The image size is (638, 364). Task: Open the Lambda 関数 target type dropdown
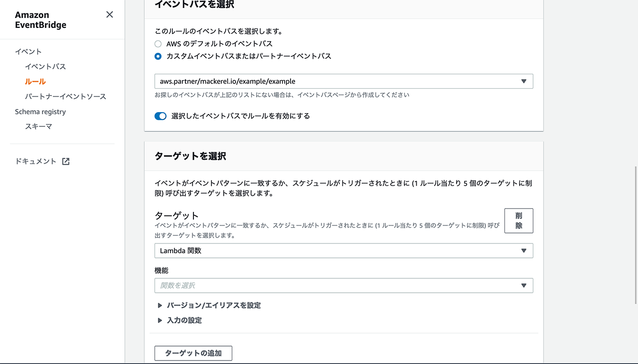pos(344,250)
